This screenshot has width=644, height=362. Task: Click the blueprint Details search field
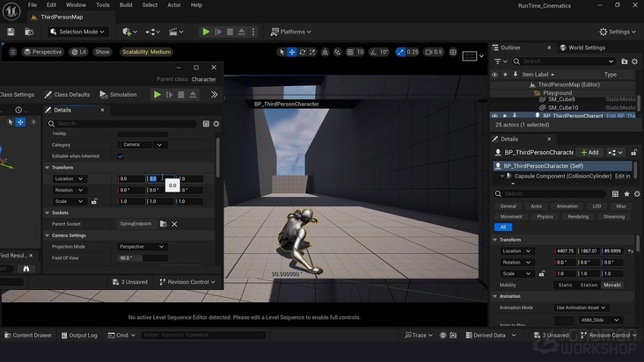[121, 123]
